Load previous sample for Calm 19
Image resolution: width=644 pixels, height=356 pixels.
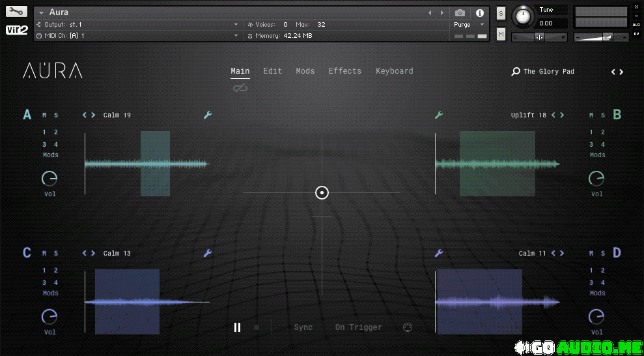click(85, 115)
